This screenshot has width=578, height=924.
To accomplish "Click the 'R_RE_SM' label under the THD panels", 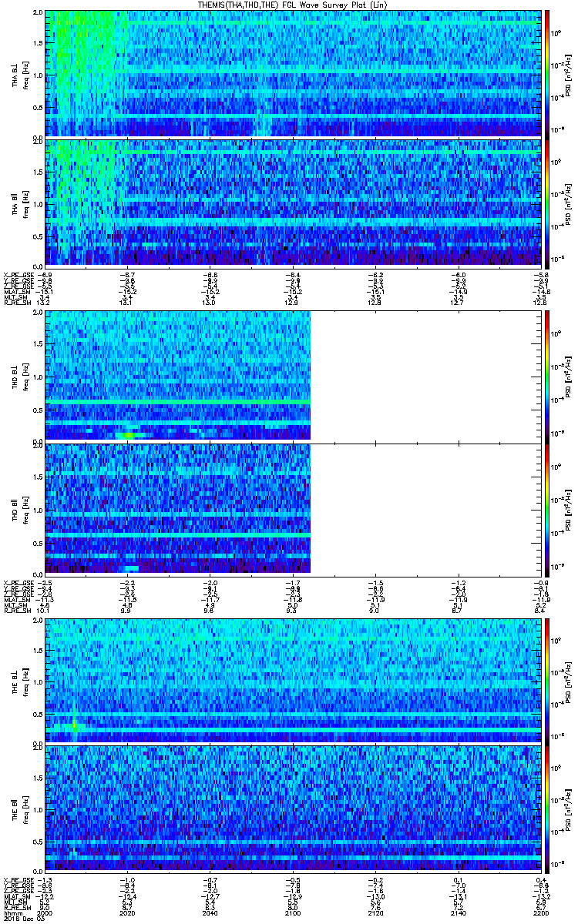I will [x=16, y=610].
